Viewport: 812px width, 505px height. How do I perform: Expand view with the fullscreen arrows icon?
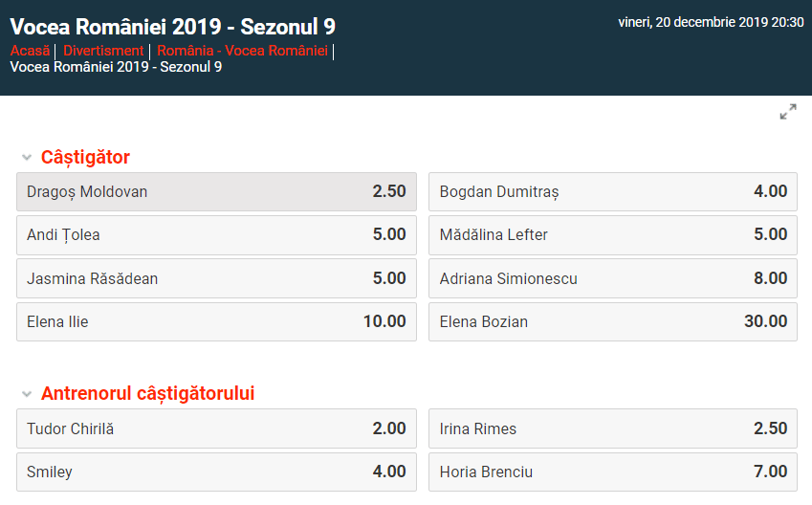788,111
